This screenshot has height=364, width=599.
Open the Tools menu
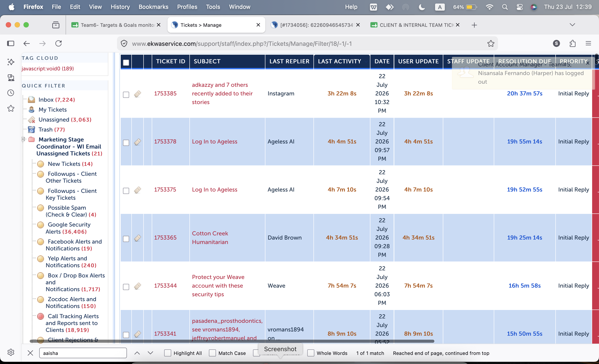click(x=213, y=7)
